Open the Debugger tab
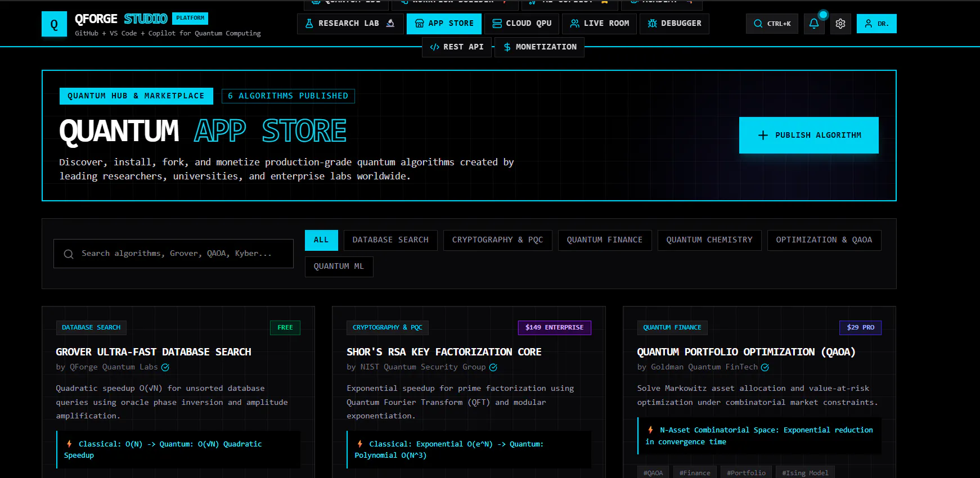This screenshot has height=478, width=980. click(x=674, y=24)
